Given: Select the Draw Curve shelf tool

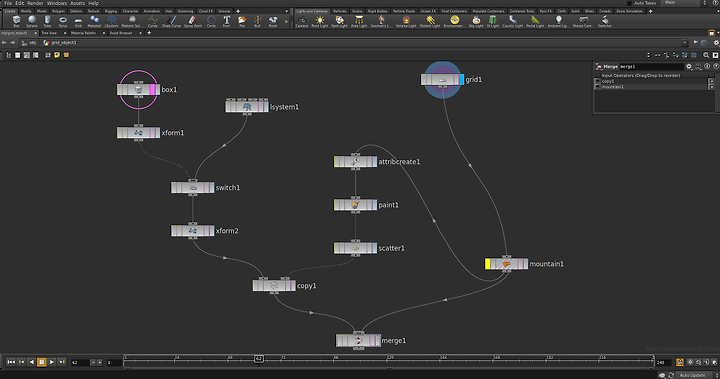Looking at the screenshot, I should (x=171, y=21).
